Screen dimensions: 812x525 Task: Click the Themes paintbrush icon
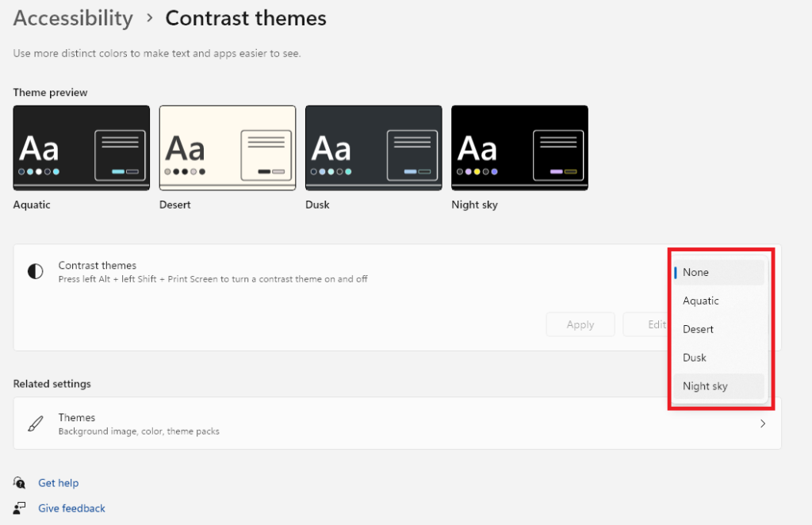click(x=36, y=423)
